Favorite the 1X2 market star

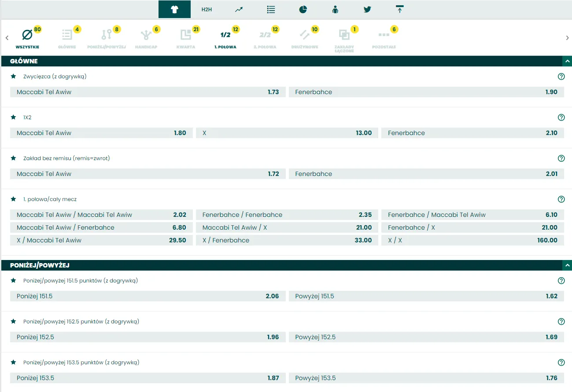(x=13, y=117)
